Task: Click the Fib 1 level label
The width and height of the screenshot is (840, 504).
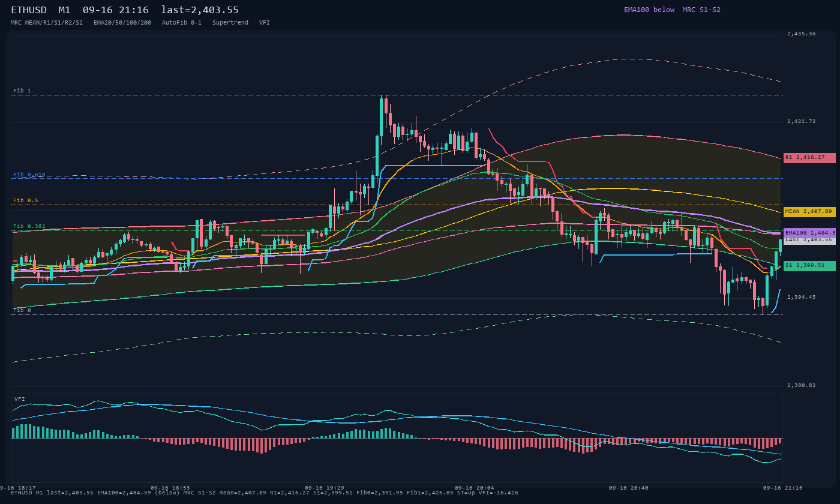Action: coord(22,91)
